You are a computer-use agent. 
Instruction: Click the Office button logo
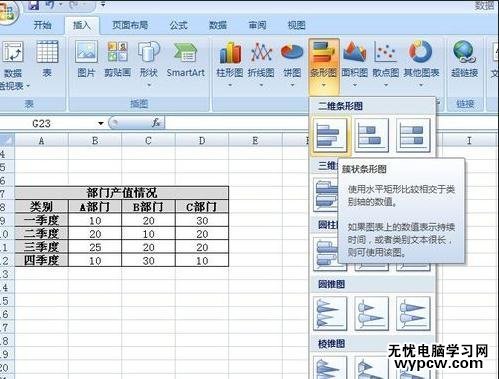(7, 13)
